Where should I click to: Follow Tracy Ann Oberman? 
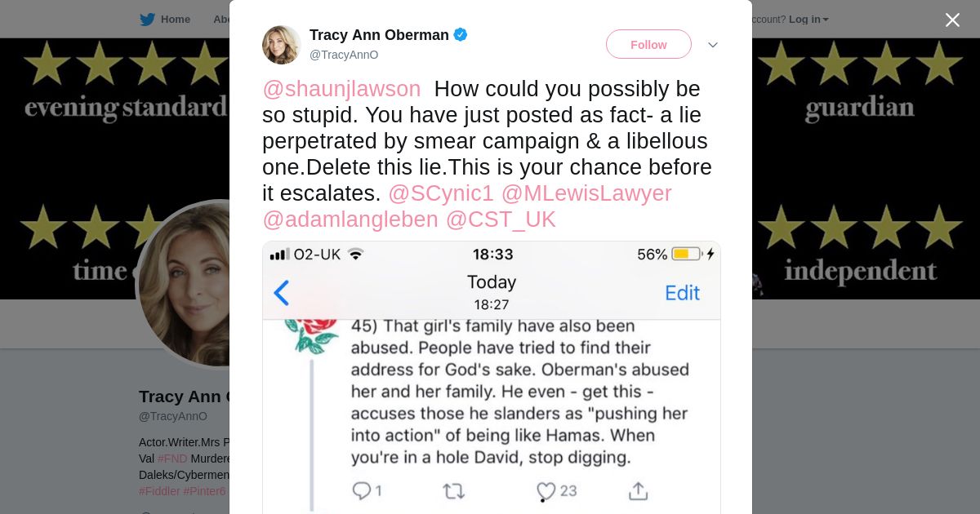coord(648,45)
